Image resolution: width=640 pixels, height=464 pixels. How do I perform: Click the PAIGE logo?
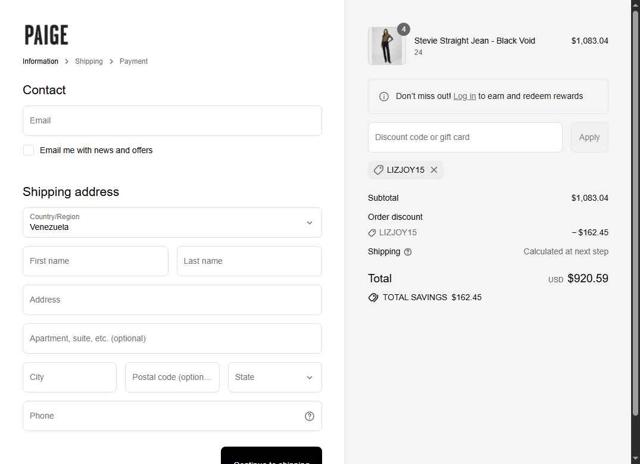click(x=46, y=35)
